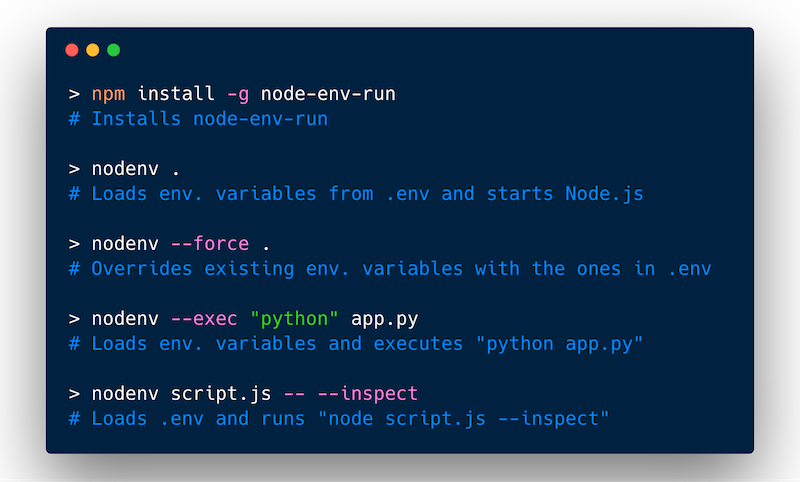Click the comment '# Installs node-env-run'

198,119
